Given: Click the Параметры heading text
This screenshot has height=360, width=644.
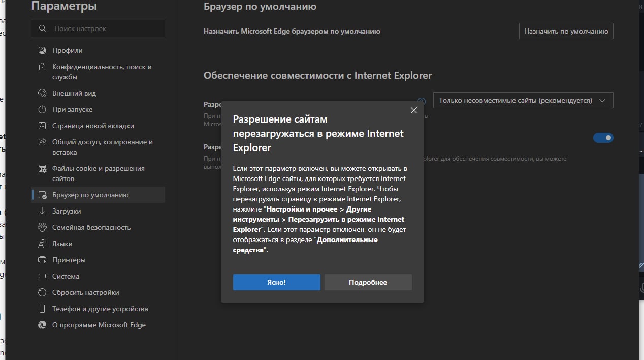Looking at the screenshot, I should pos(64,6).
